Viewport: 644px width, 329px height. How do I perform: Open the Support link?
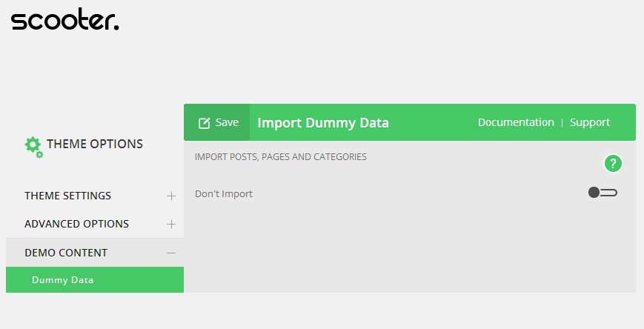click(x=589, y=122)
